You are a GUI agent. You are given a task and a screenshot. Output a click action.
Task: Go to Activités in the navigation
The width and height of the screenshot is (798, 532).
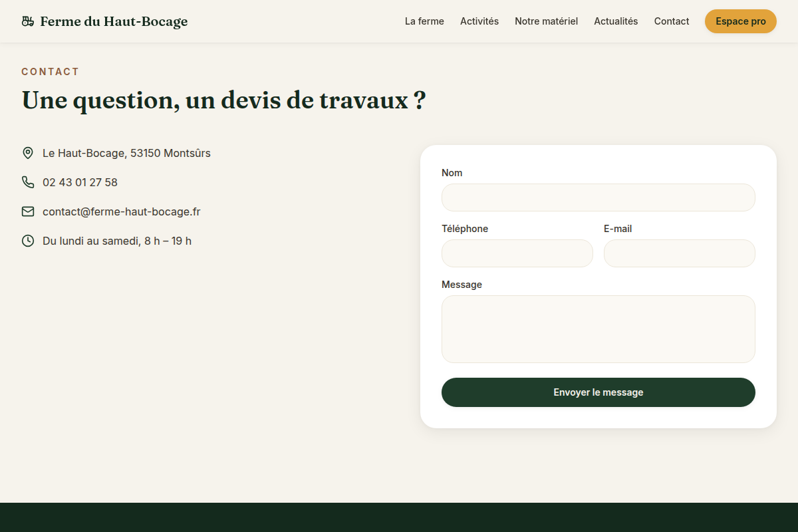point(479,21)
